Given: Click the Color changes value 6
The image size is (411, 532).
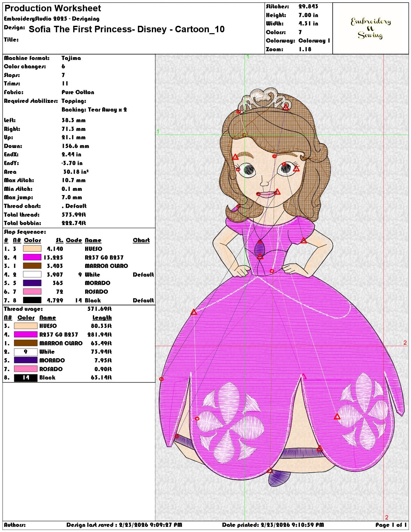Looking at the screenshot, I should point(63,66).
